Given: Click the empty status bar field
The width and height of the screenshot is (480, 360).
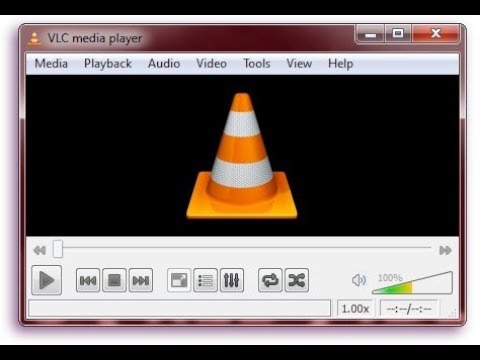Looking at the screenshot, I should tap(180, 308).
